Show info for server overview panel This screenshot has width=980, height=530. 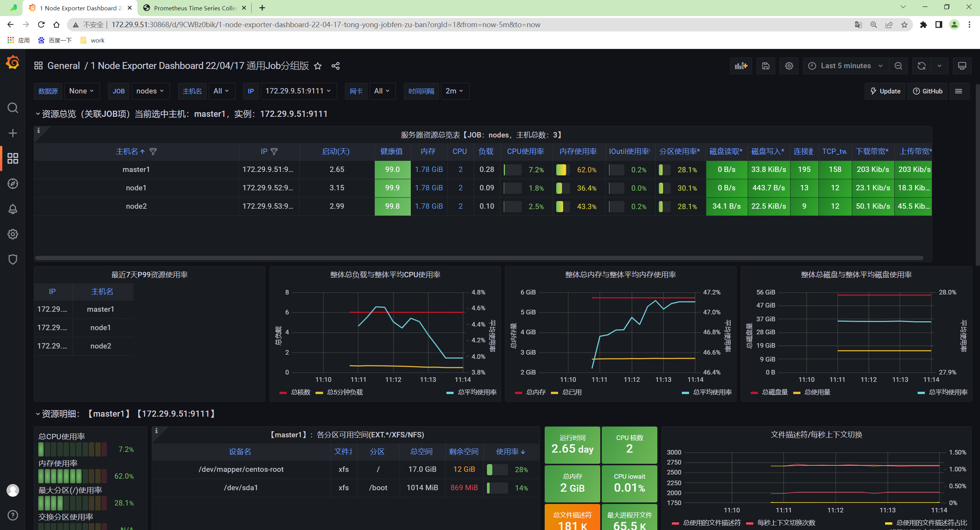tap(38, 131)
